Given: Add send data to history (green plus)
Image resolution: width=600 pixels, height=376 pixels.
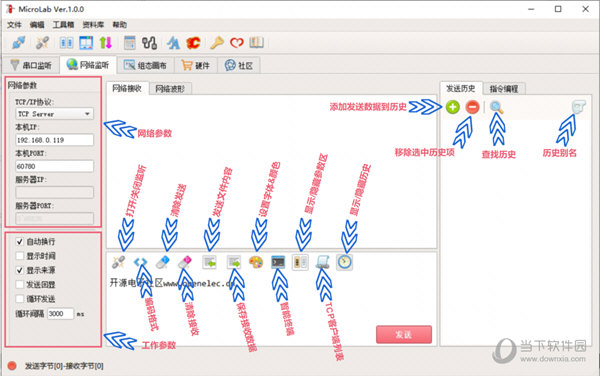Looking at the screenshot, I should click(453, 107).
